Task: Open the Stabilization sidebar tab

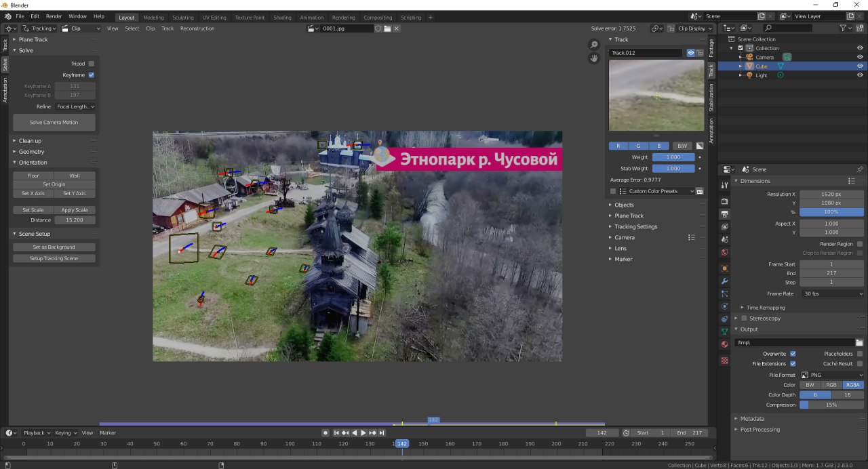Action: (x=711, y=98)
